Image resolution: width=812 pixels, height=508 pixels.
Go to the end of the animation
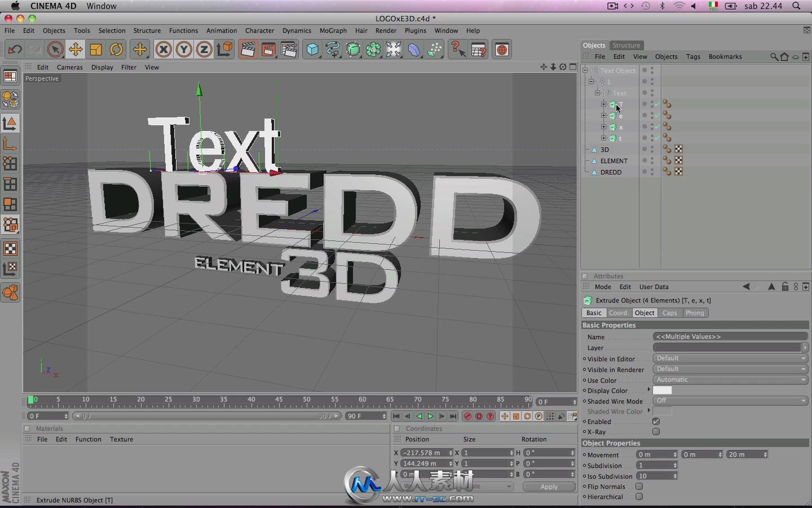[x=453, y=416]
